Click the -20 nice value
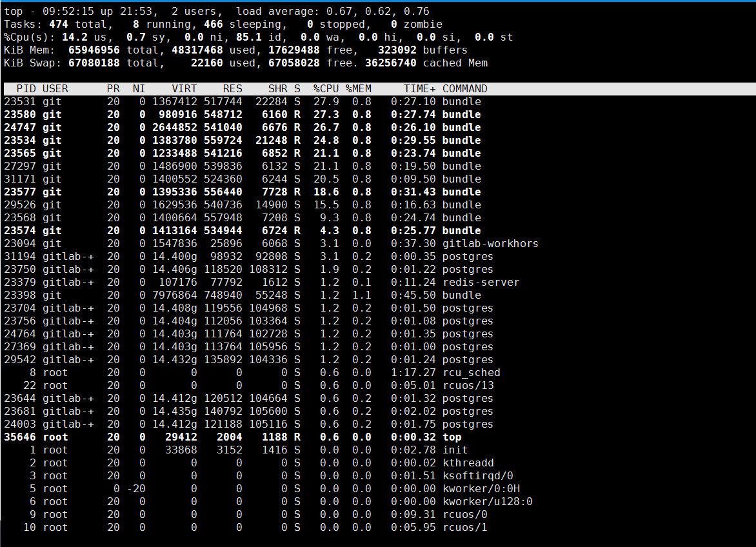756x547 pixels. pos(136,489)
